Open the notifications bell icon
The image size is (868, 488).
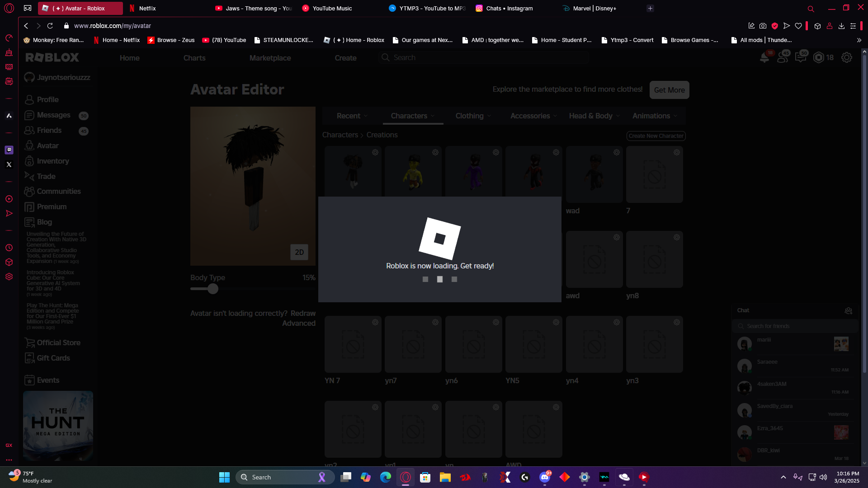pyautogui.click(x=764, y=58)
